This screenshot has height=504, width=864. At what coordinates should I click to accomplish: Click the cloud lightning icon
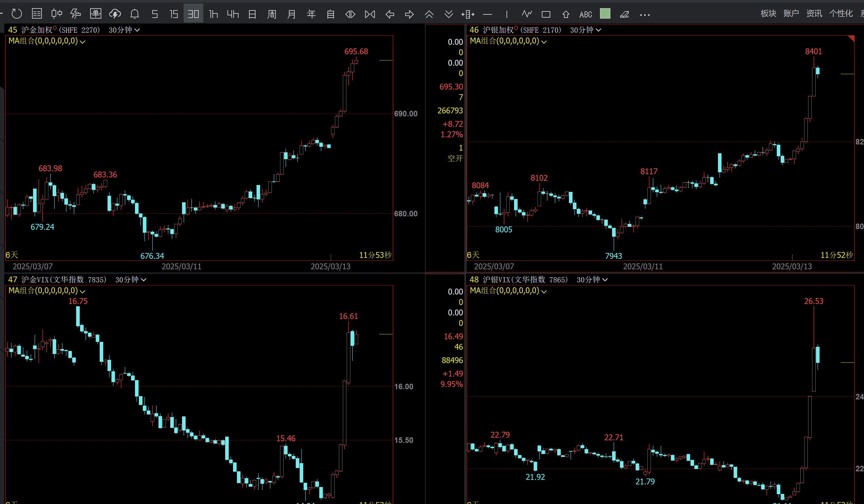click(x=115, y=14)
